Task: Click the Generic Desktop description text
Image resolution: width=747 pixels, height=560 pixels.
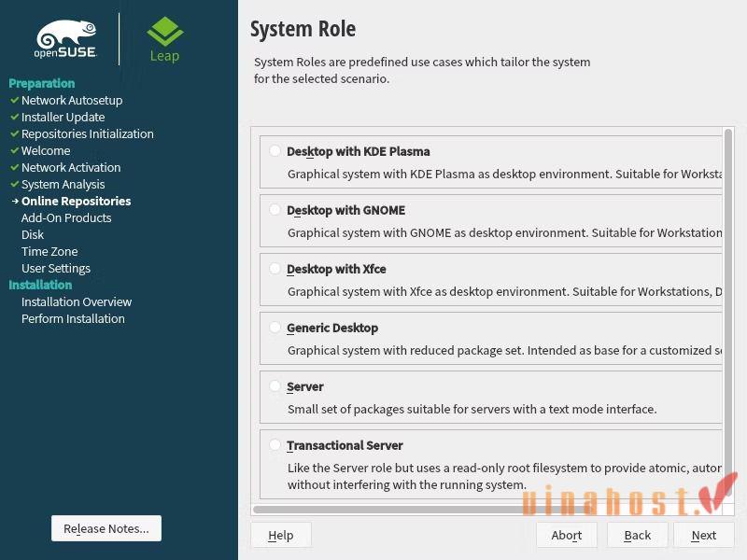Action: (x=504, y=351)
